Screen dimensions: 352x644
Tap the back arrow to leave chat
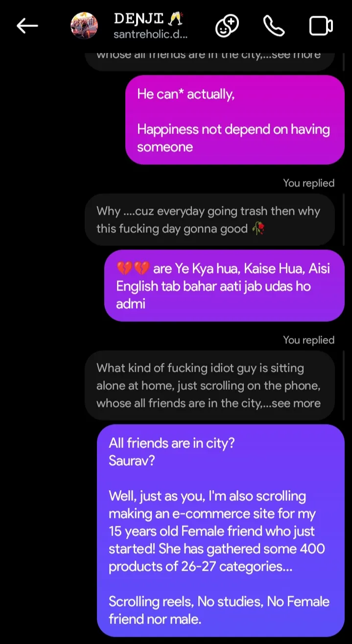[27, 26]
